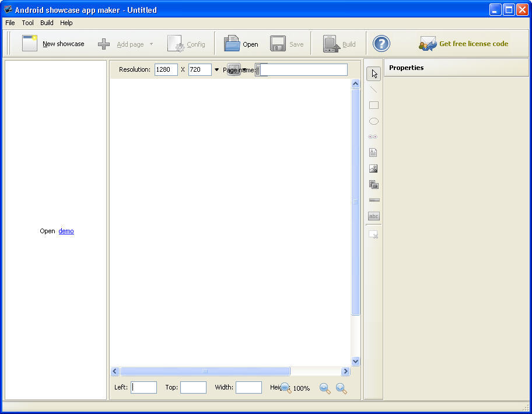Click the Build toolbar button
The image size is (532, 414).
click(x=339, y=44)
